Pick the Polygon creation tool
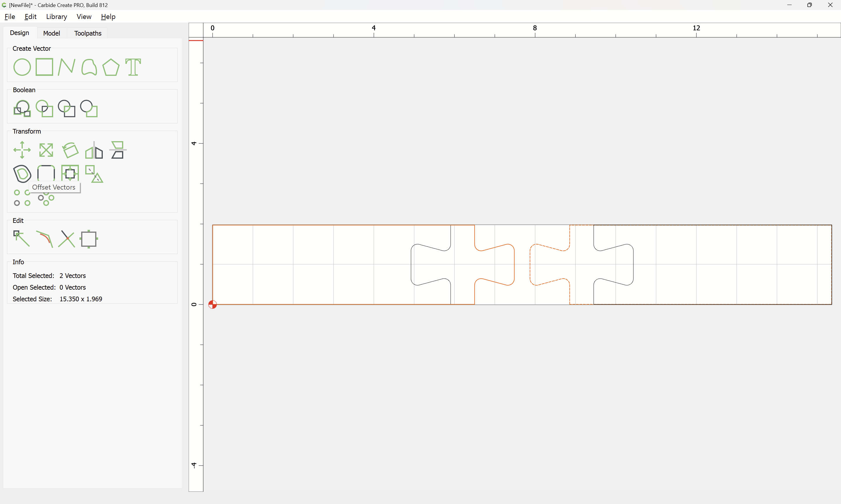Image resolution: width=841 pixels, height=504 pixels. click(x=111, y=67)
